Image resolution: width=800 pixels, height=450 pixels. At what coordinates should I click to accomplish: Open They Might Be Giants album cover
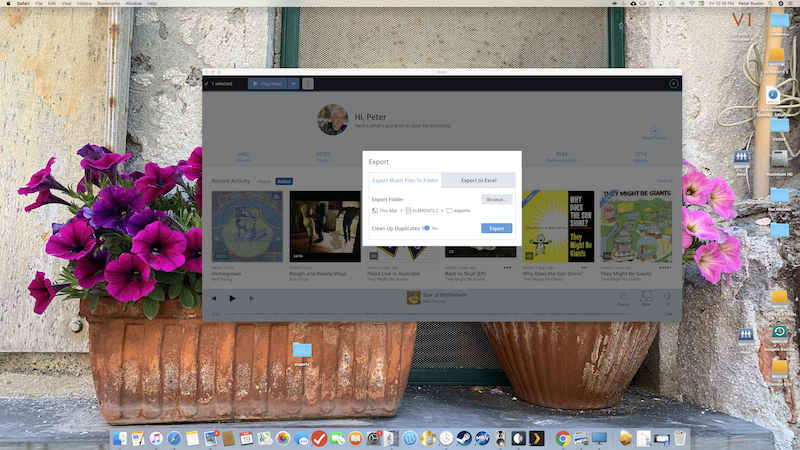[636, 227]
